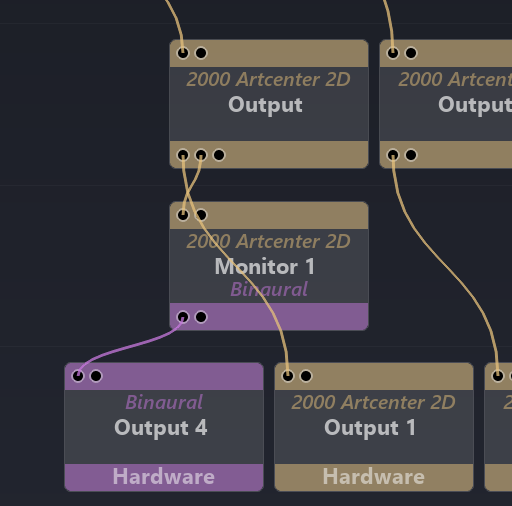This screenshot has height=506, width=512.
Task: Click first output port of Monitor 1
Action: [x=183, y=317]
